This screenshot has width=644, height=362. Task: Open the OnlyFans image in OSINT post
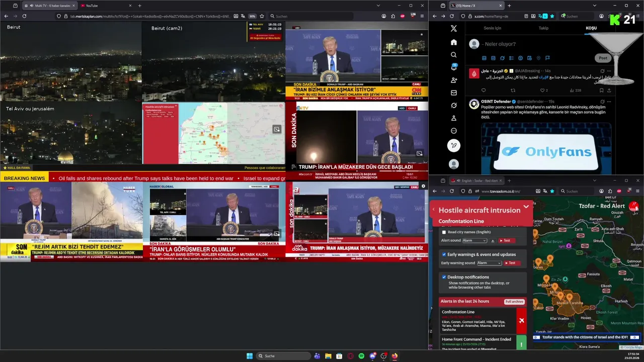546,148
